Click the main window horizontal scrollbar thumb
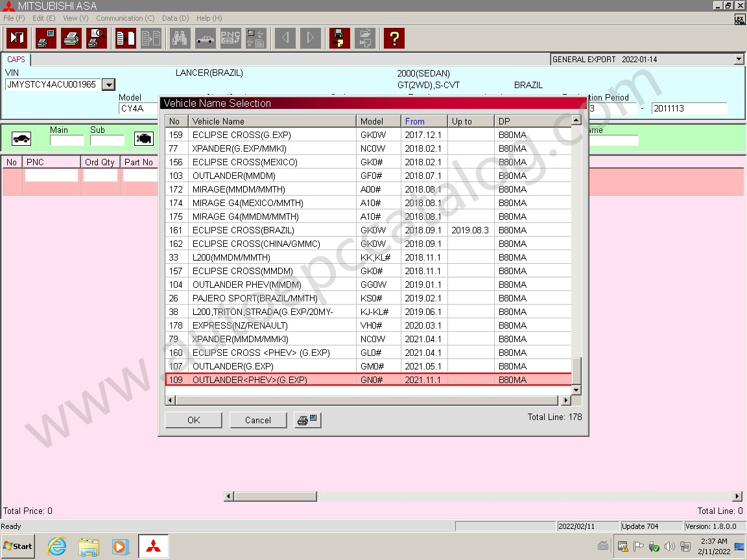This screenshot has width=747, height=560. 276,496
